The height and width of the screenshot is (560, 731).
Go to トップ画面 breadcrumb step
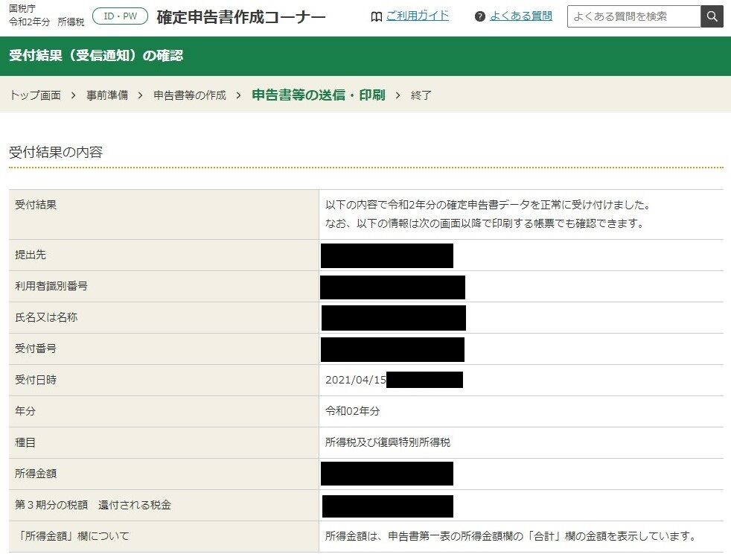[x=36, y=95]
